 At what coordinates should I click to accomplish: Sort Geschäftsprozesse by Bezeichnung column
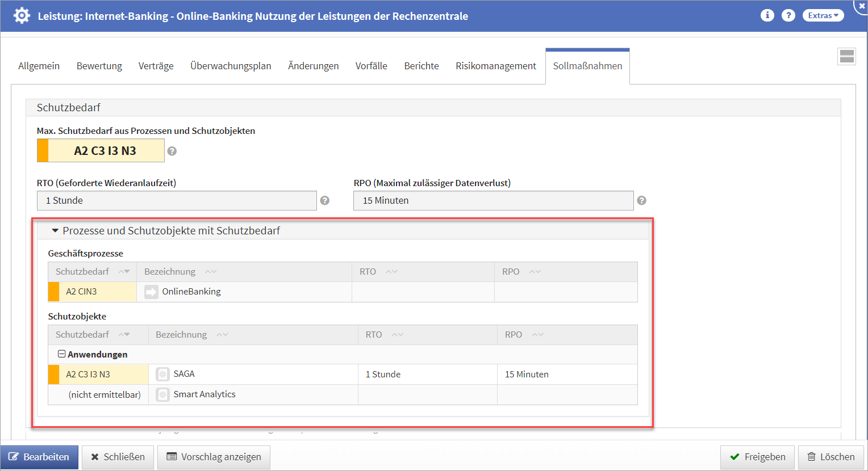(x=170, y=272)
